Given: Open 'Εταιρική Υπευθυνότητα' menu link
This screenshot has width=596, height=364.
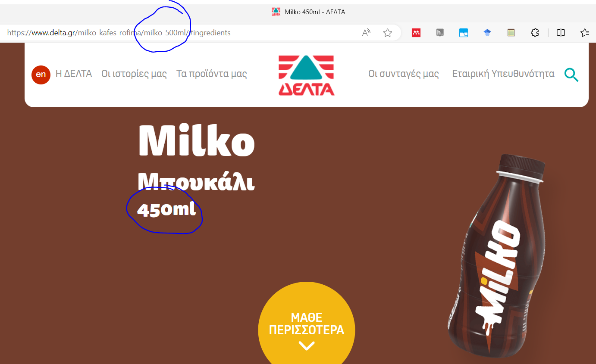Looking at the screenshot, I should coord(503,74).
